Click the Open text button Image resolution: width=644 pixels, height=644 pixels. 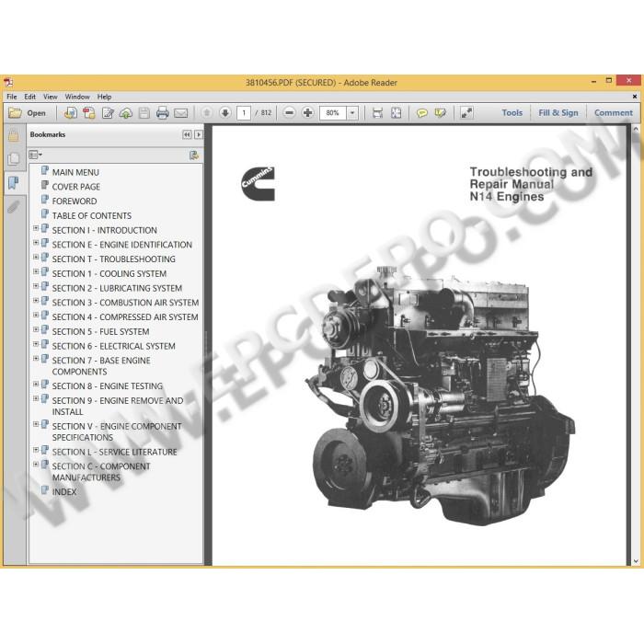[37, 113]
